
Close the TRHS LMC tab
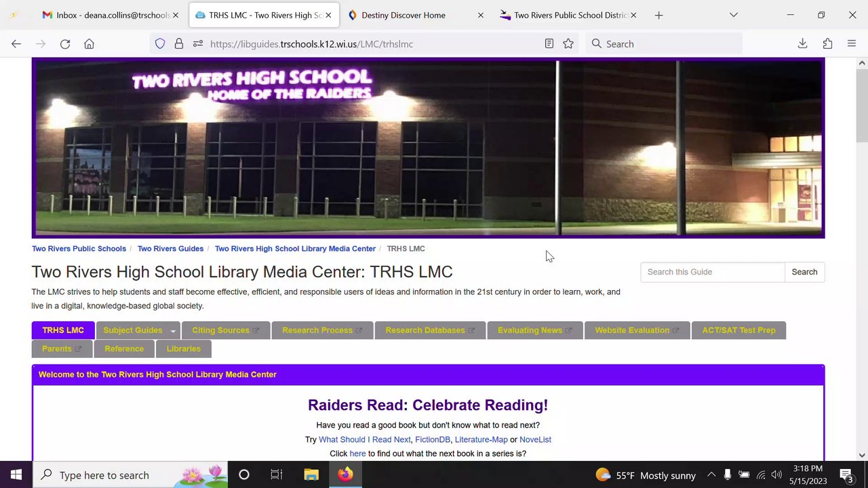tap(329, 15)
